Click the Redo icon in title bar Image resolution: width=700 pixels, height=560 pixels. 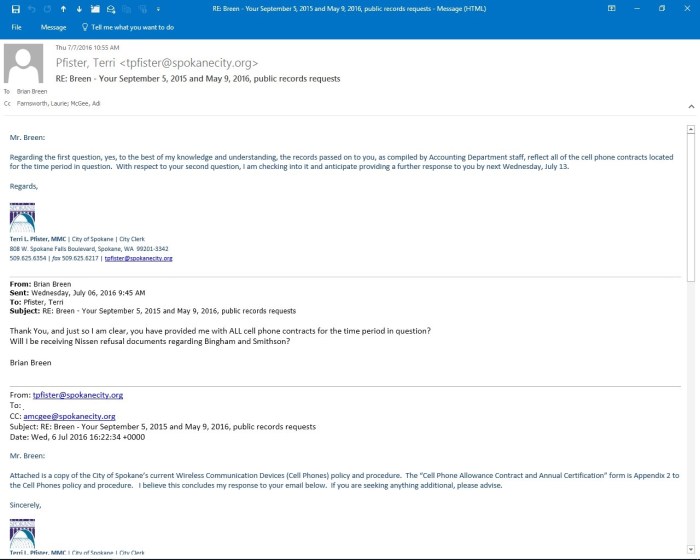coord(46,9)
